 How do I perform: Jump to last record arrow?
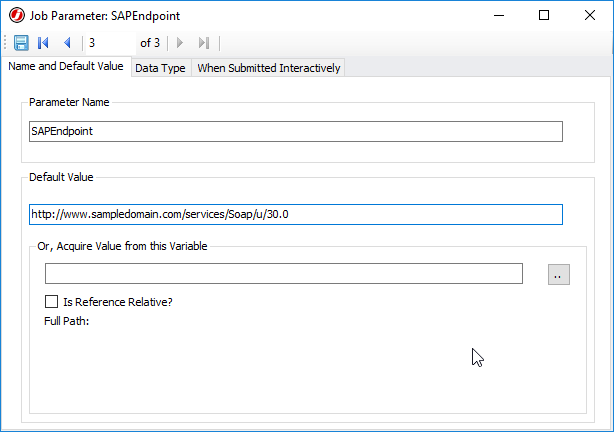pos(204,43)
